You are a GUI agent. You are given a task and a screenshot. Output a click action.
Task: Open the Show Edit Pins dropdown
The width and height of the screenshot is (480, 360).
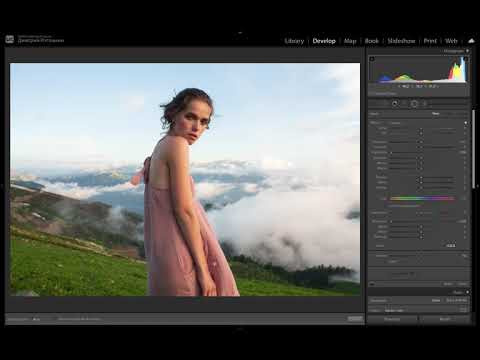click(x=36, y=319)
